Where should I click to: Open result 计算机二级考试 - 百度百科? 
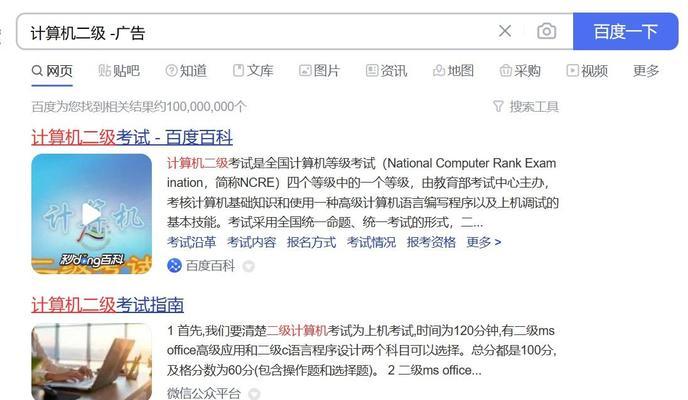point(132,138)
